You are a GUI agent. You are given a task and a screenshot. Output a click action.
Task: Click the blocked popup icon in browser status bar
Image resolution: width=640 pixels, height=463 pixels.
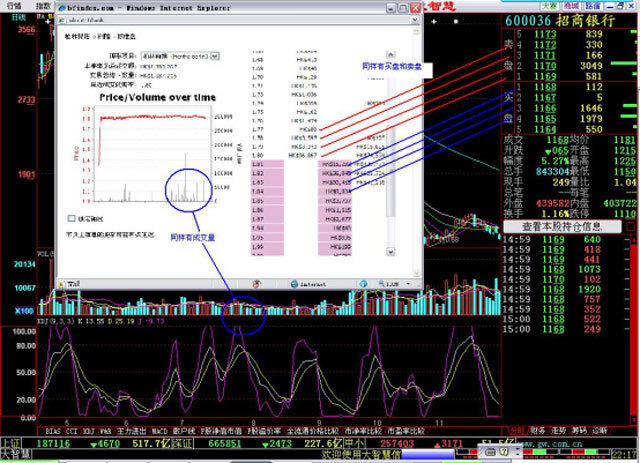point(256,284)
